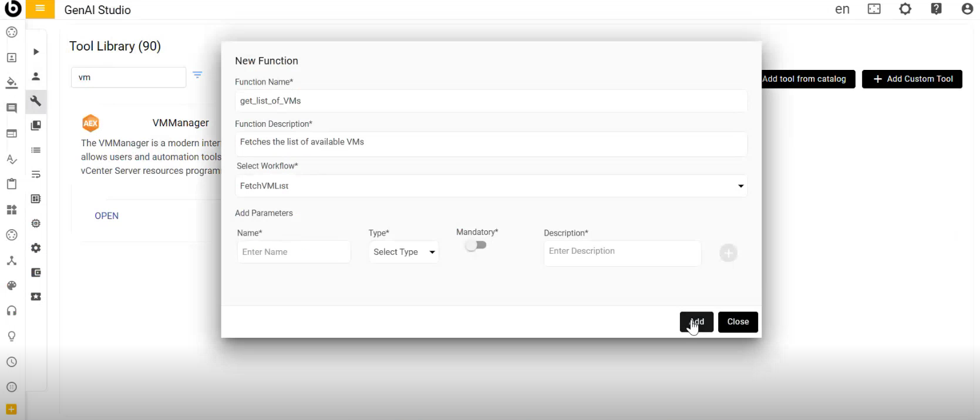Open the gear icon in inner sidebar
Viewport: 980px width, 420px height.
[36, 248]
